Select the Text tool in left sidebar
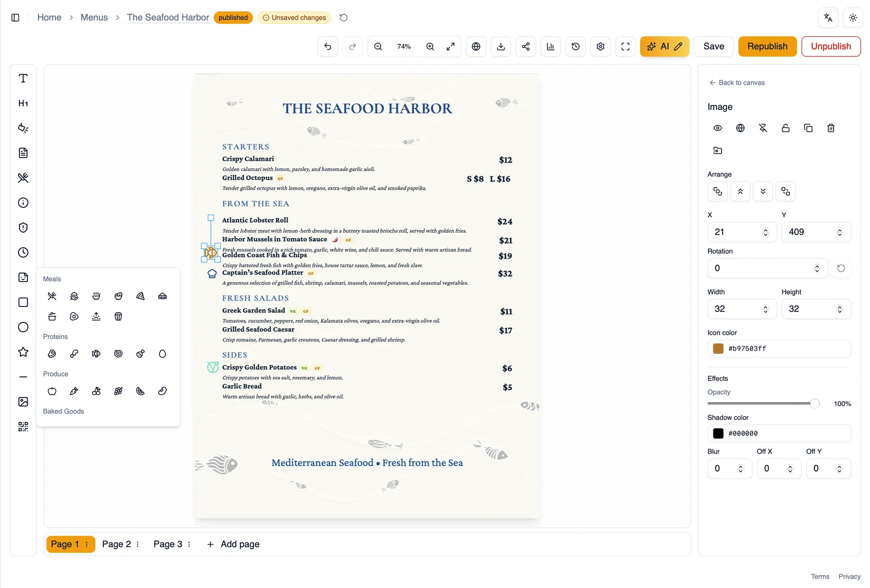The width and height of the screenshot is (870, 588). point(23,78)
